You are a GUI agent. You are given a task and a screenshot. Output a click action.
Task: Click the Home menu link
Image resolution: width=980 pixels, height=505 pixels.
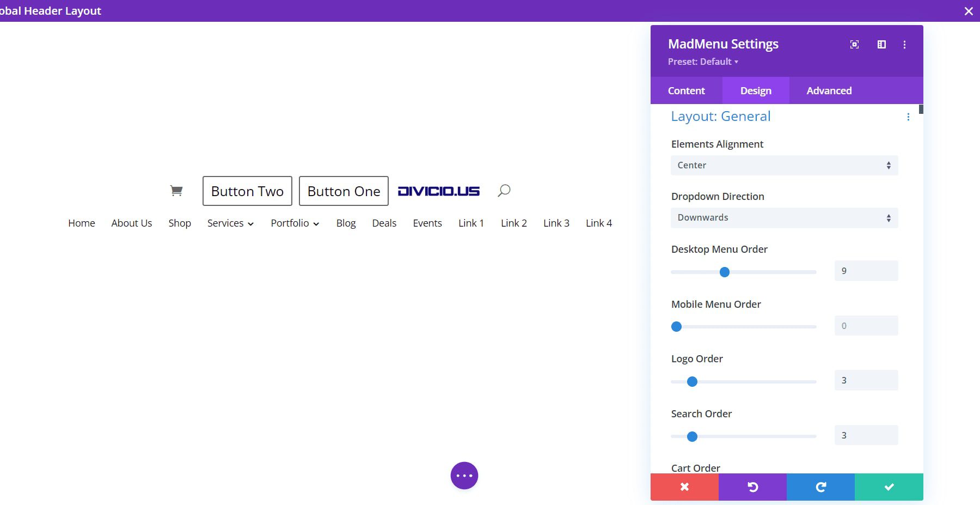(x=82, y=223)
